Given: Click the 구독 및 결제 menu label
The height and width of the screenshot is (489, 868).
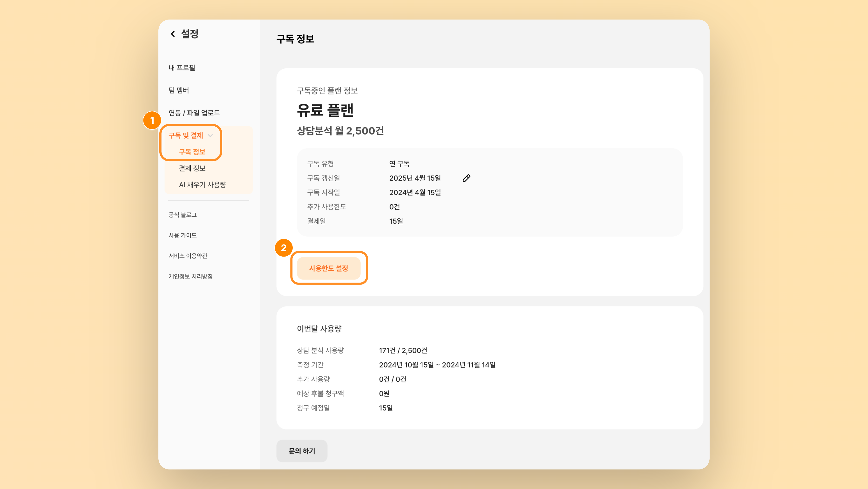Looking at the screenshot, I should [186, 136].
